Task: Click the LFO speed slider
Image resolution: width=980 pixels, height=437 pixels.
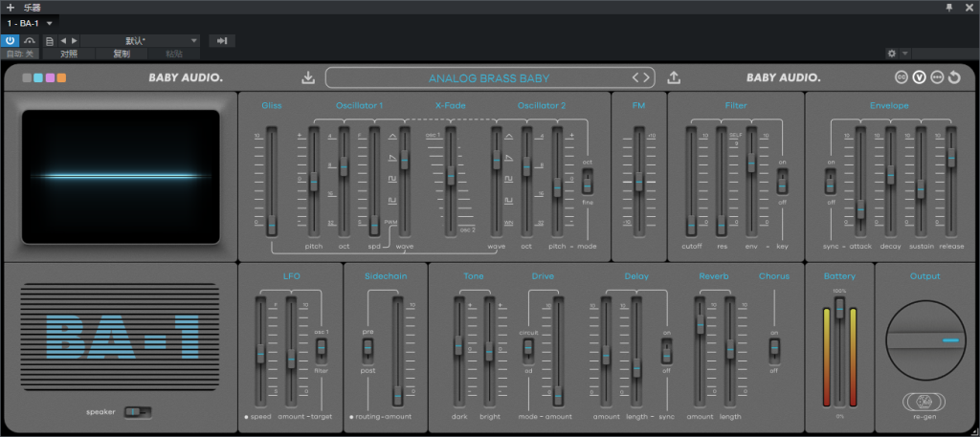Action: click(260, 352)
